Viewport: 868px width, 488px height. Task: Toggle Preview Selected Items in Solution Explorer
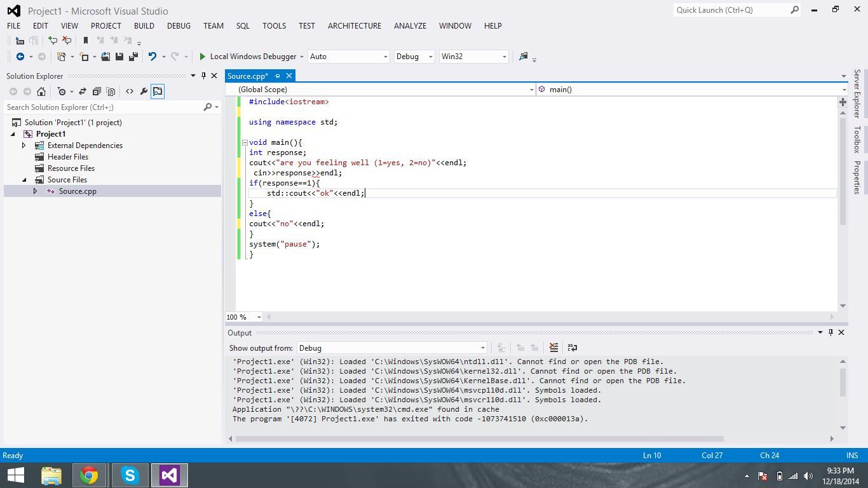[158, 91]
